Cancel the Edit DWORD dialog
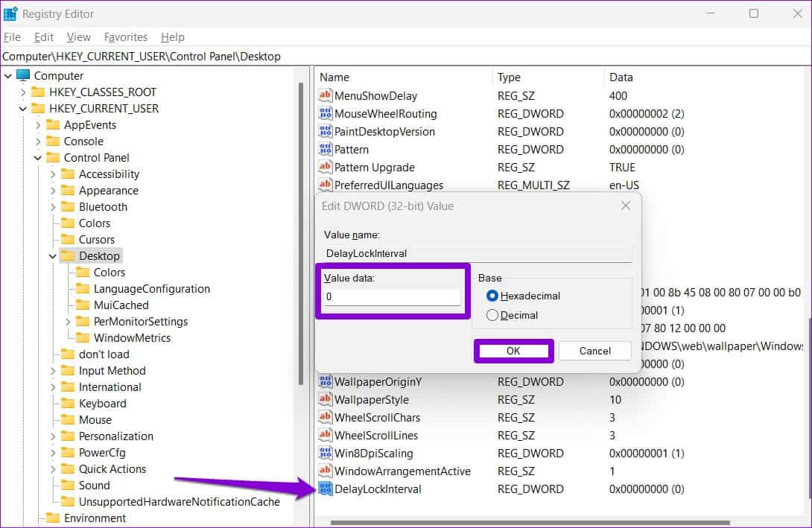 [x=595, y=351]
